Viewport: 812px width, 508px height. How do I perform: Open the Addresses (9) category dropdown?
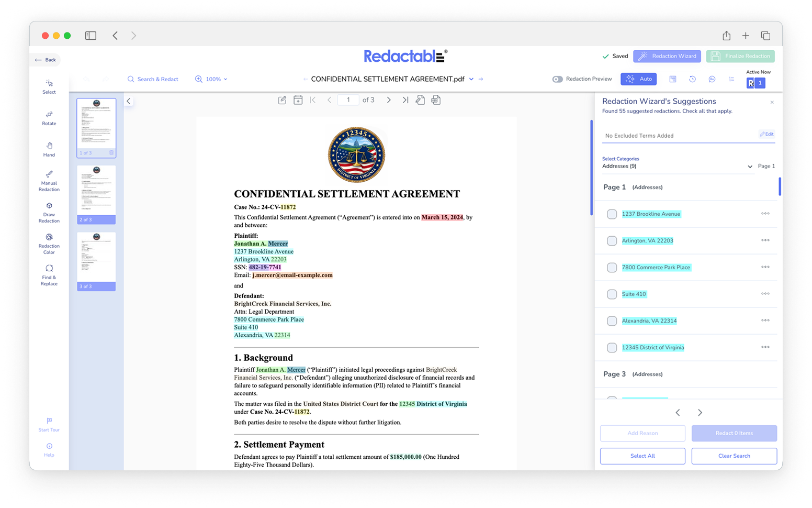tap(678, 166)
